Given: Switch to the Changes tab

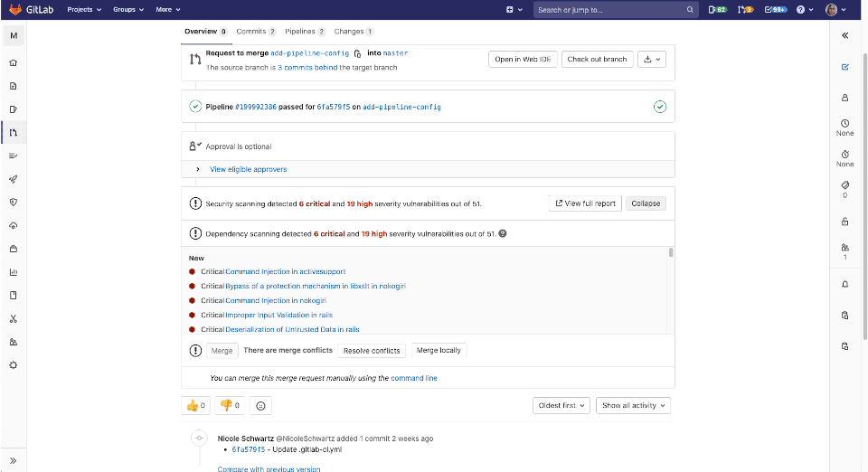Looking at the screenshot, I should click(x=354, y=32).
